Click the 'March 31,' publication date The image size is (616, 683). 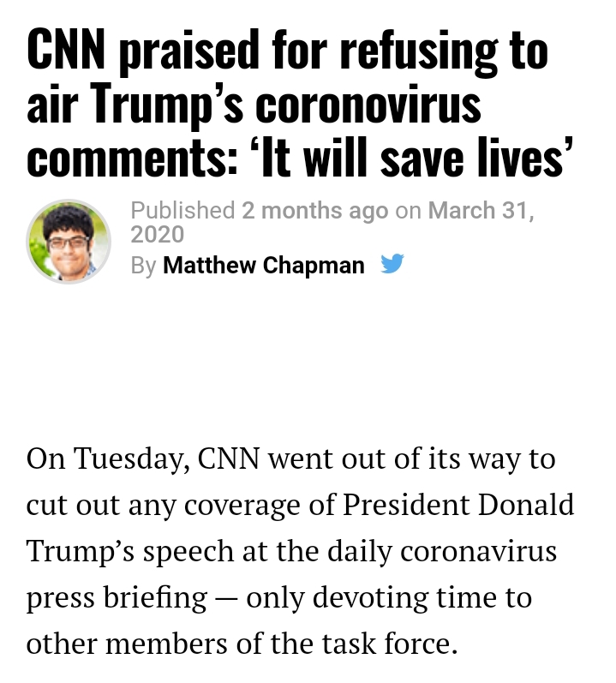[481, 211]
